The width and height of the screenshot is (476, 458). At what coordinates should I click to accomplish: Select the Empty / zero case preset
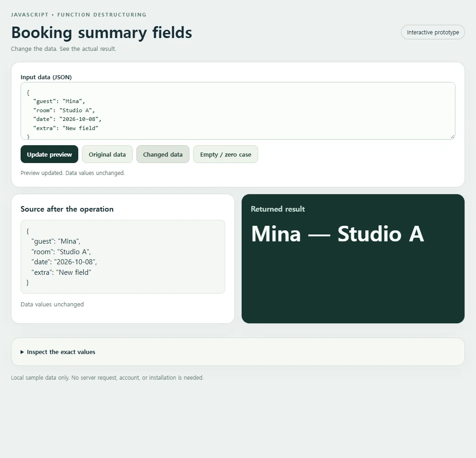[226, 154]
